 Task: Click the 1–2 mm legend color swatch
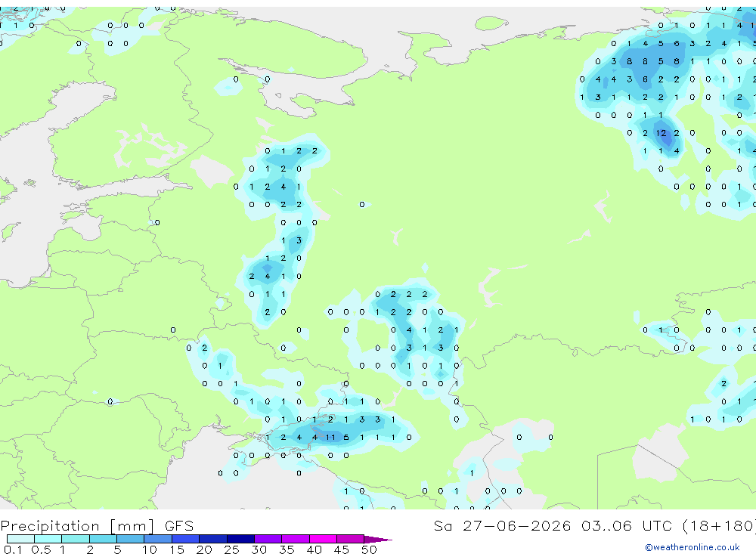click(x=75, y=539)
